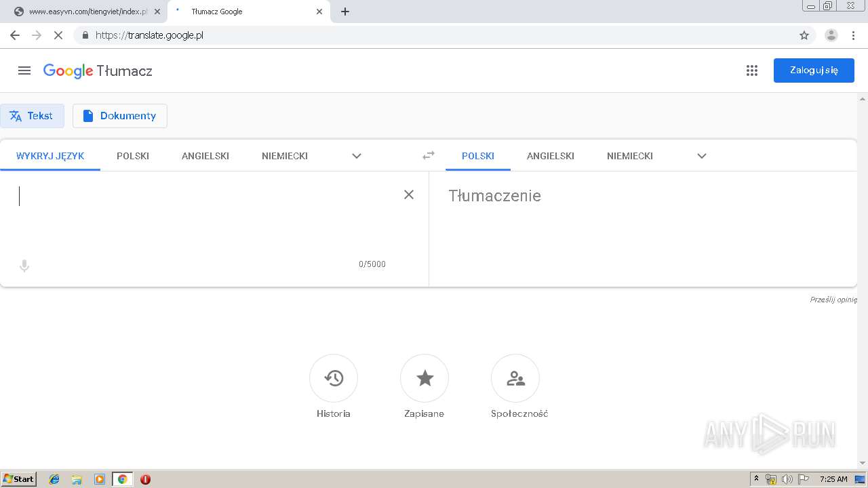
Task: Select NIEMIECKI as target language
Action: 630,156
